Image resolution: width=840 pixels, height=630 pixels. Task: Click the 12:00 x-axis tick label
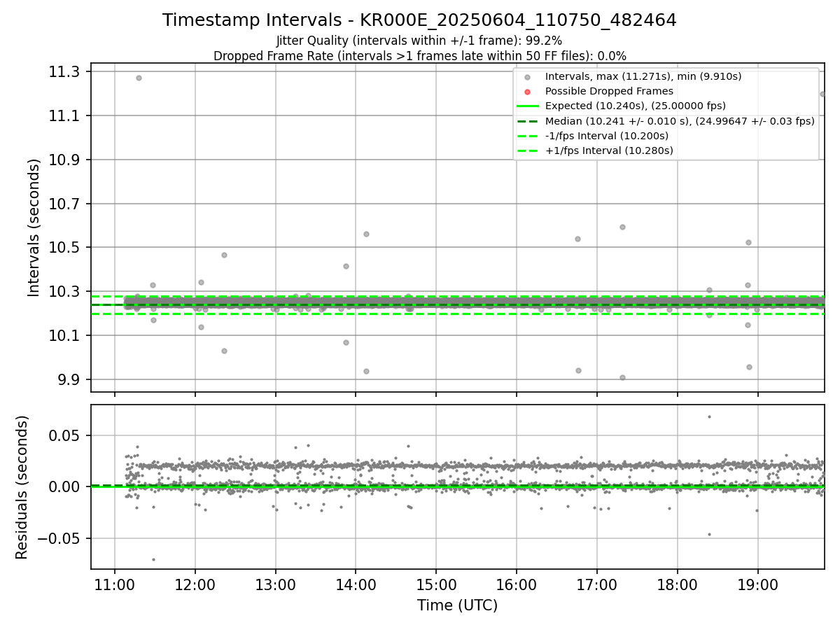195,584
